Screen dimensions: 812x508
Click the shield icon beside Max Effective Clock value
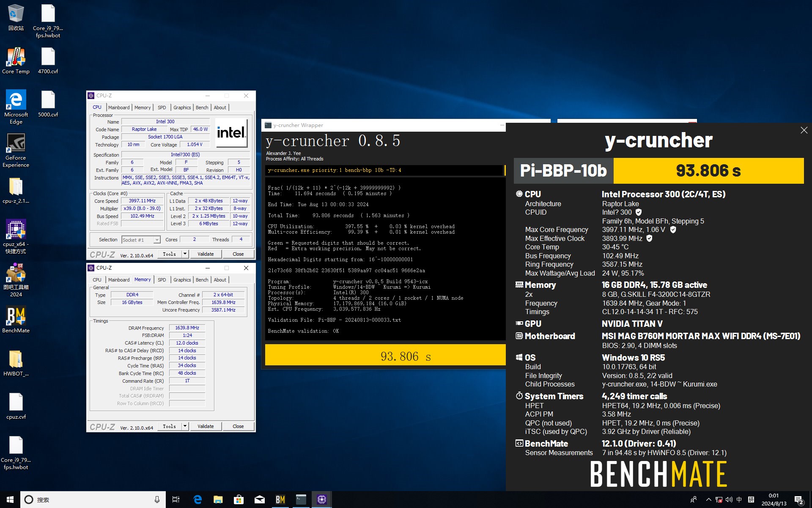click(649, 238)
